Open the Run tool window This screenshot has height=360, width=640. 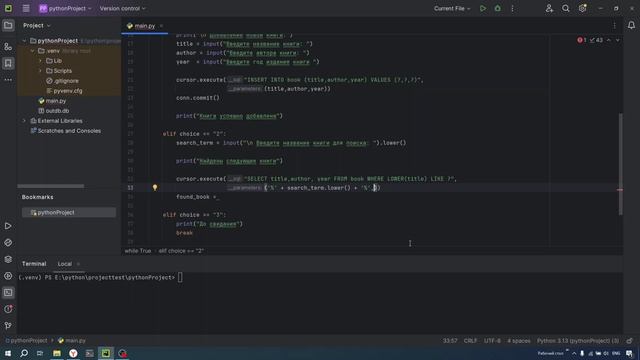[x=8, y=226]
